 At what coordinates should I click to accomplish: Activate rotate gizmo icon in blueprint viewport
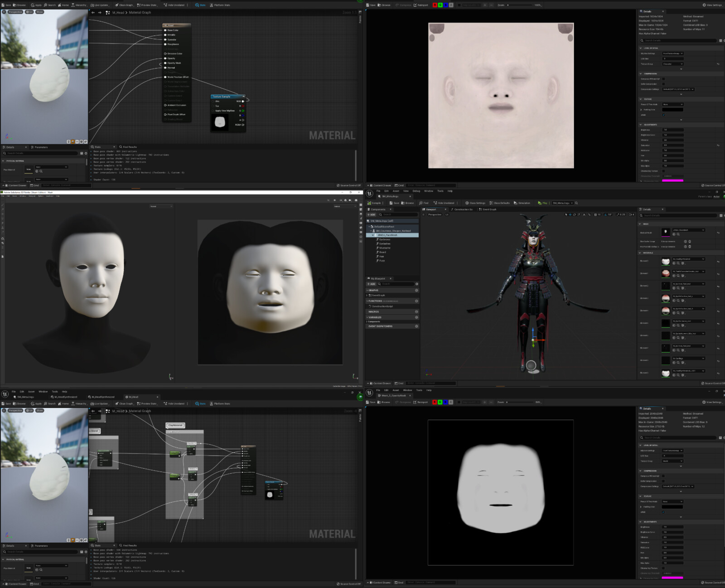[x=575, y=214]
